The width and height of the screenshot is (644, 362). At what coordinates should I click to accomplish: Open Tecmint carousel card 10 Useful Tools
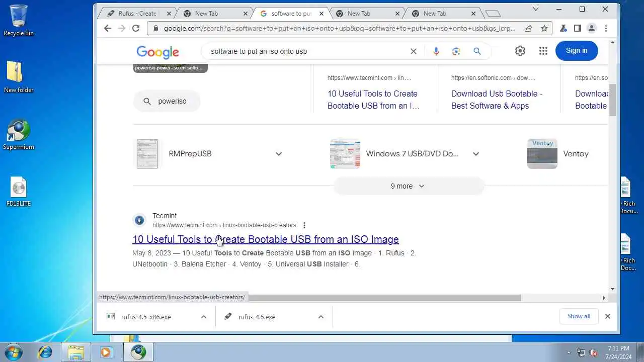click(373, 100)
